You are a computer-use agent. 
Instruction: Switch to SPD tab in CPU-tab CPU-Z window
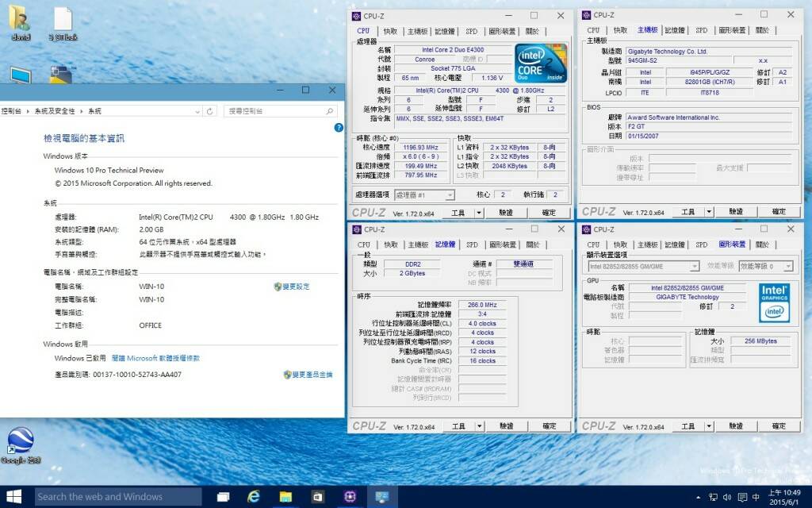(x=471, y=31)
